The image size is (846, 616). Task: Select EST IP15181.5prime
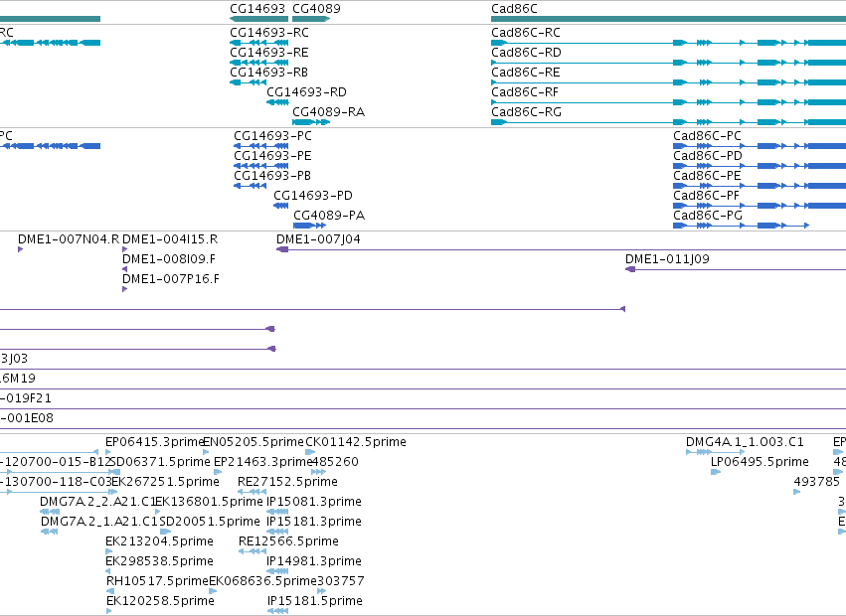pyautogui.click(x=315, y=602)
